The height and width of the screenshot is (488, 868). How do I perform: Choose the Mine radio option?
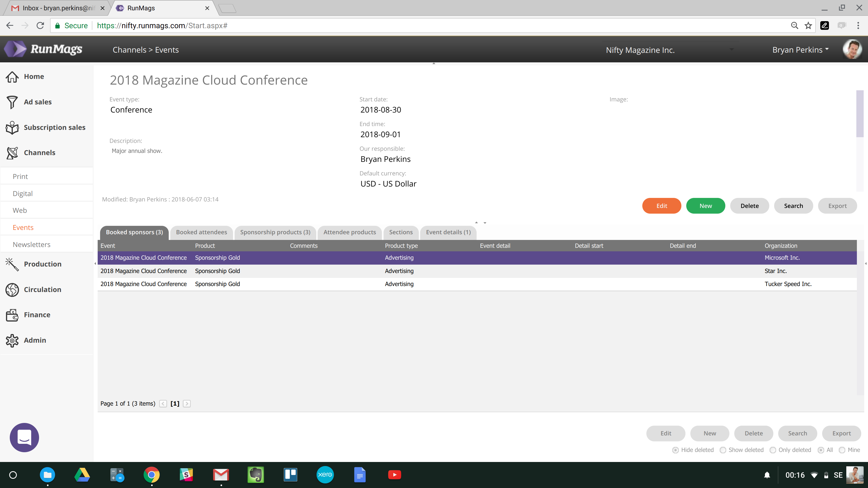[842, 450]
